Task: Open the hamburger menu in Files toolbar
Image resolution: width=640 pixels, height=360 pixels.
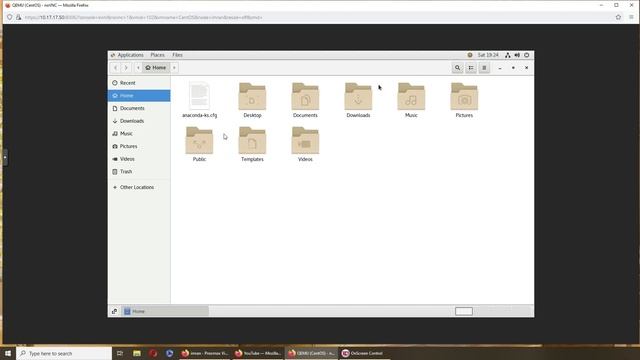Action: pyautogui.click(x=484, y=68)
